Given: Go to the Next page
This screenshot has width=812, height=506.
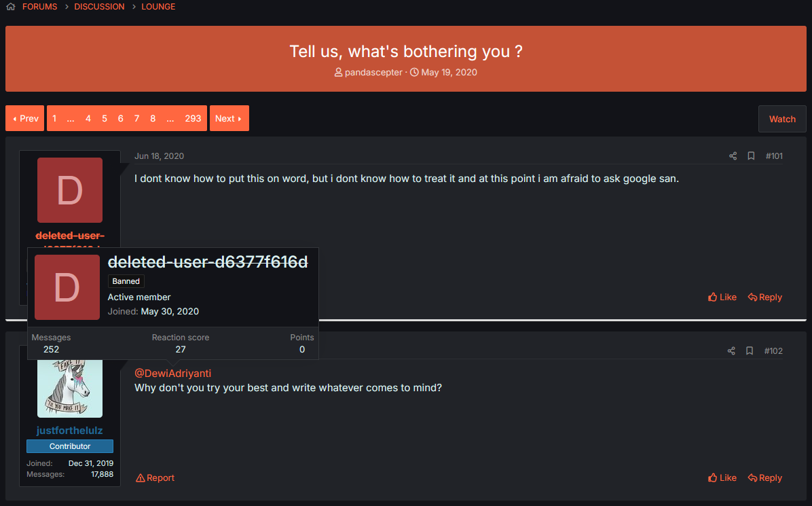Looking at the screenshot, I should (229, 119).
